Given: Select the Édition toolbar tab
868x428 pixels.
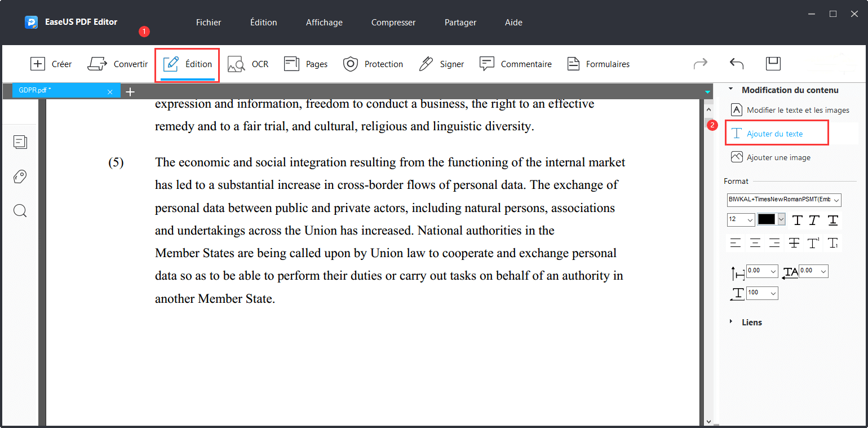Looking at the screenshot, I should point(187,64).
